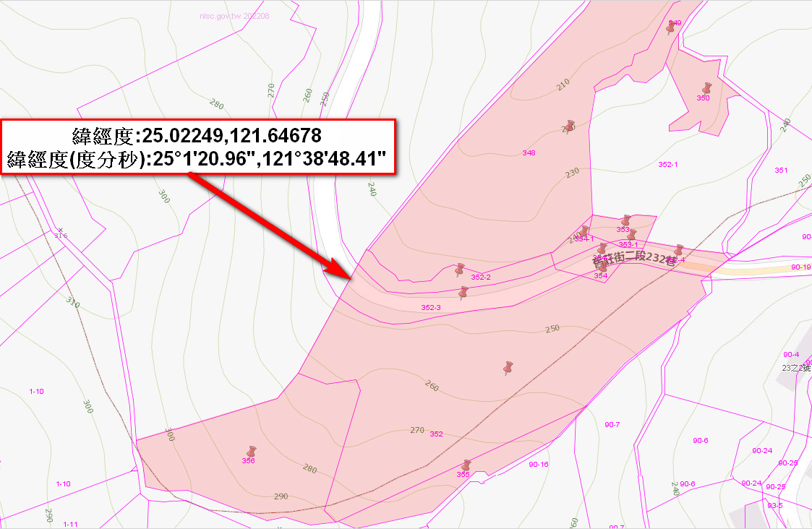Screen dimensions: 812x529
Task: Click the parcel number label 351
Action: pos(781,171)
